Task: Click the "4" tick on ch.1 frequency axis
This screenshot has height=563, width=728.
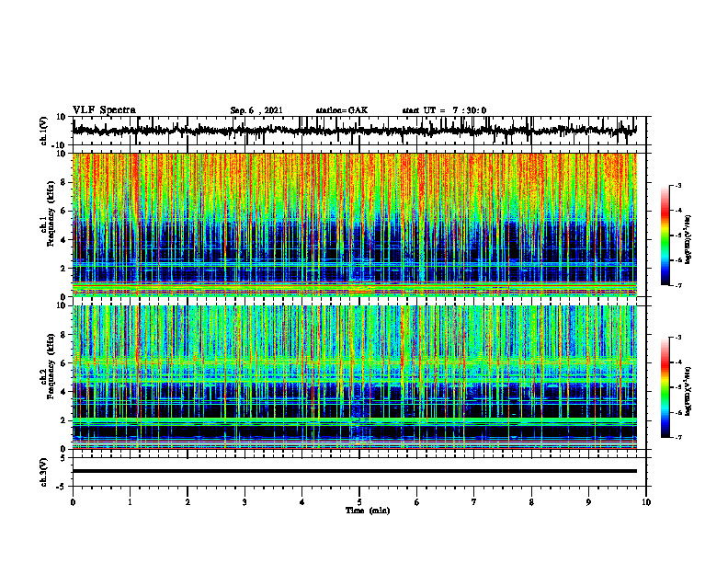Action: point(63,240)
